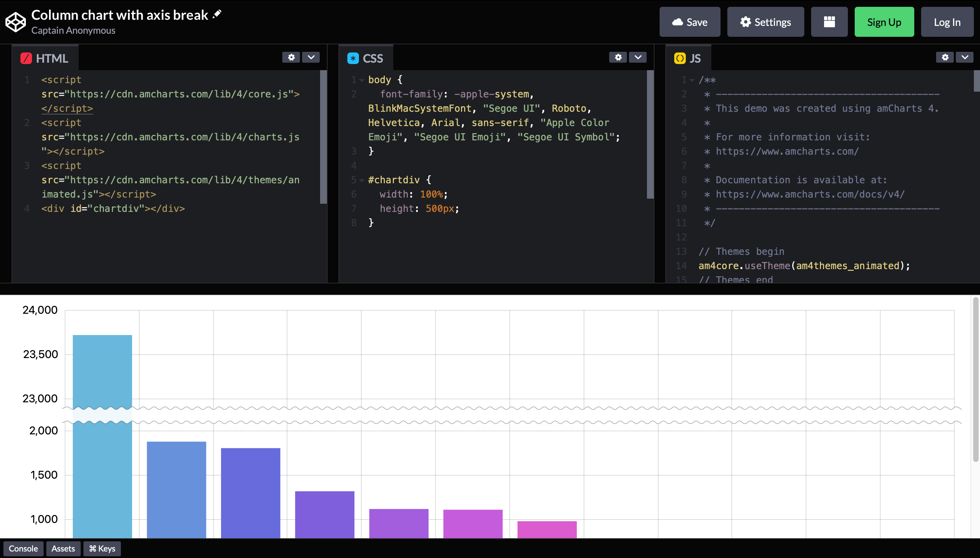Click the 2,000 axis label
980x558 pixels.
(x=44, y=430)
